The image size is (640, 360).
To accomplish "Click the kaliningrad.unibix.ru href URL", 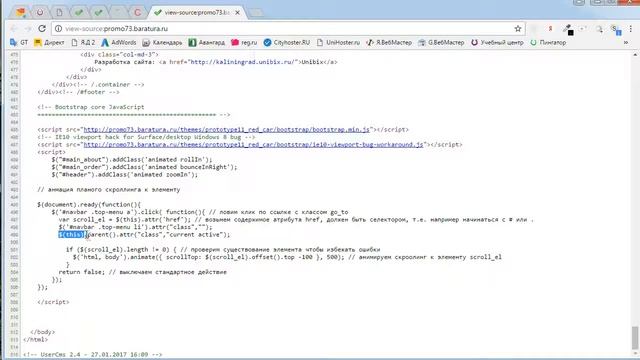I will pos(242,62).
